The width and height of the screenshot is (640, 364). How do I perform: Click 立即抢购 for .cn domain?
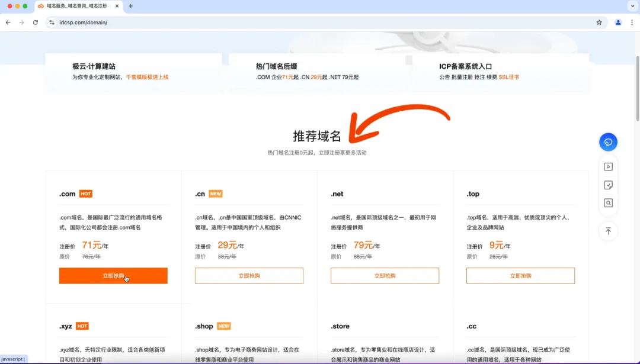249,276
